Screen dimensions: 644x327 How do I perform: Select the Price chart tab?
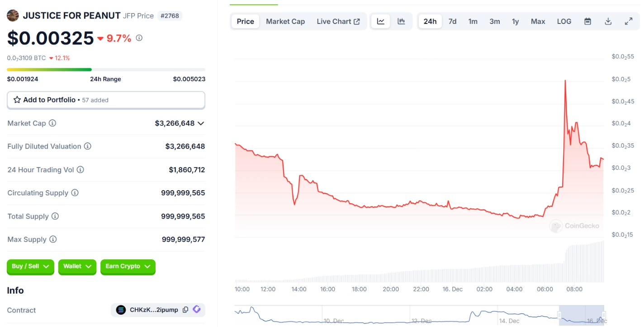(245, 21)
